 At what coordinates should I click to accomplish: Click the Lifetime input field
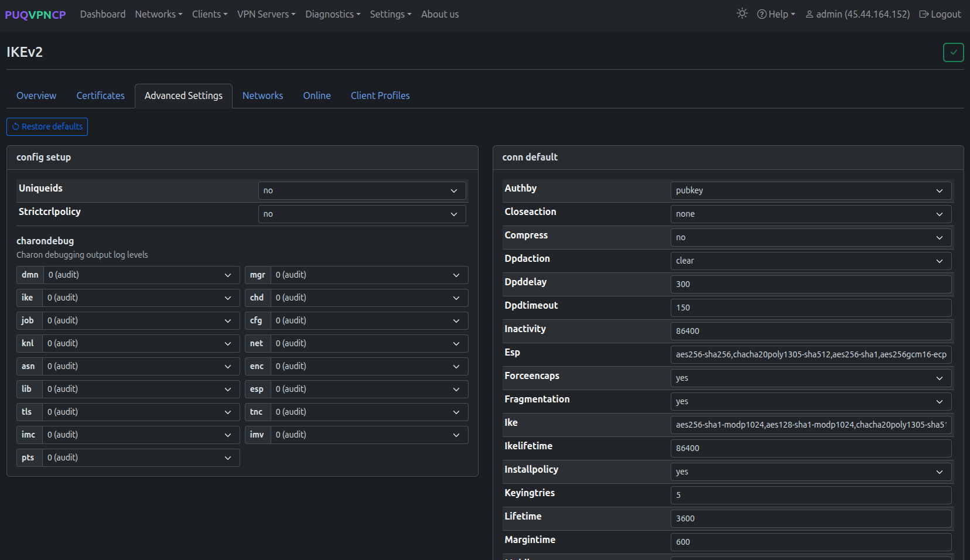[811, 518]
